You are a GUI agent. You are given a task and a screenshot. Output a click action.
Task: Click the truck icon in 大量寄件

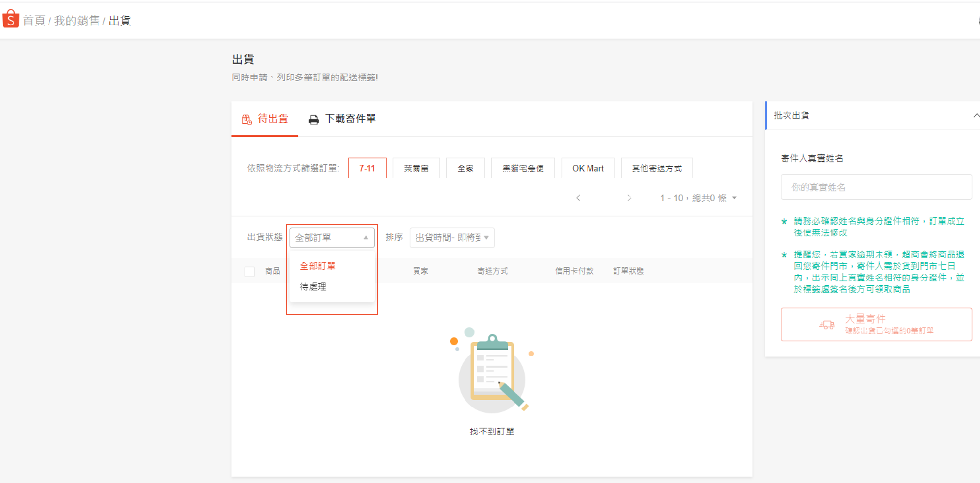pyautogui.click(x=827, y=325)
